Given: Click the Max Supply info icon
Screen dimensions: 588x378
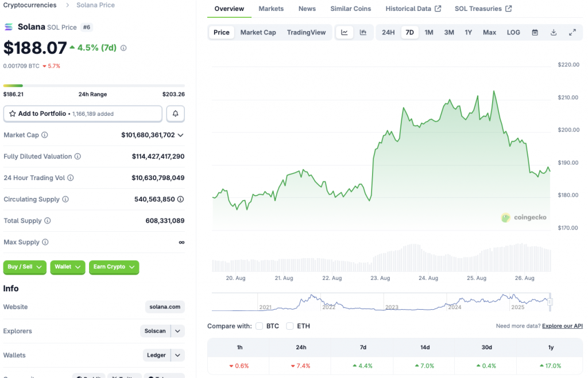Looking at the screenshot, I should tap(45, 242).
